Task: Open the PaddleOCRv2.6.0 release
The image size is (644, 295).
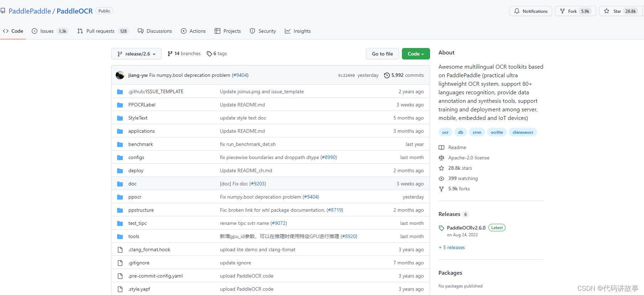Action: click(x=466, y=228)
